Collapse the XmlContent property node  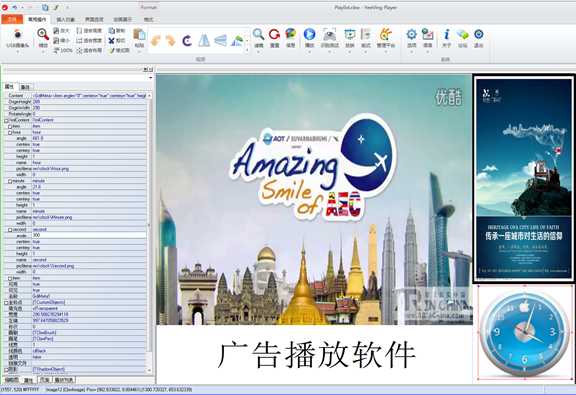6,120
